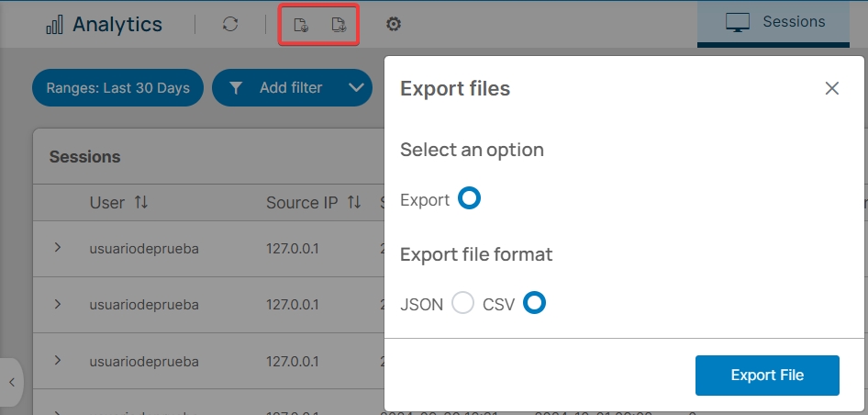Expand the third usuariodeprueba session row
This screenshot has height=415, width=868.
click(x=58, y=361)
